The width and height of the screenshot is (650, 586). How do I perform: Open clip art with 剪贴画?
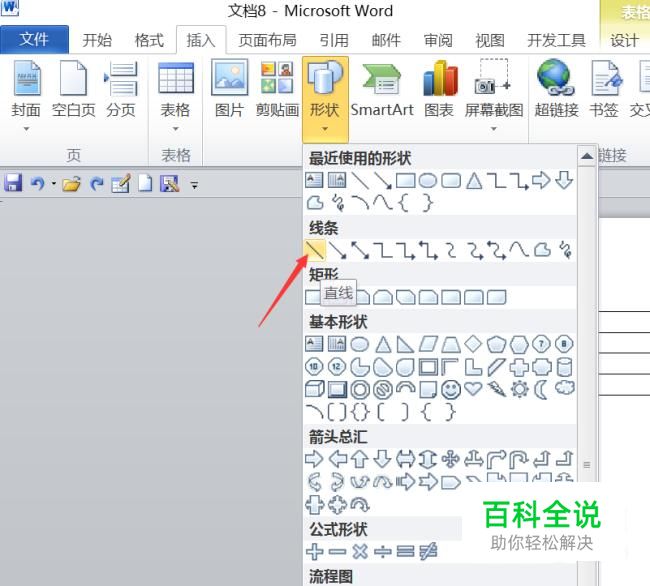[277, 90]
